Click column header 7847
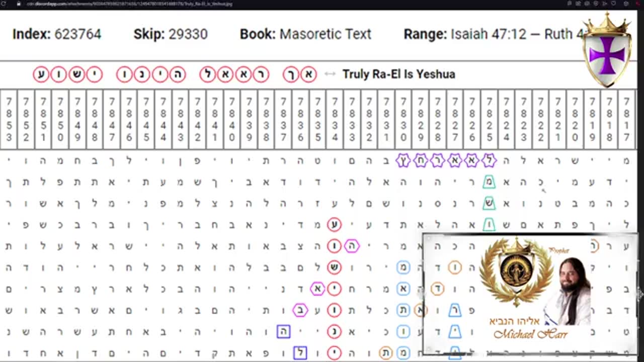Viewport: 644px width, 362px height. tap(112, 120)
